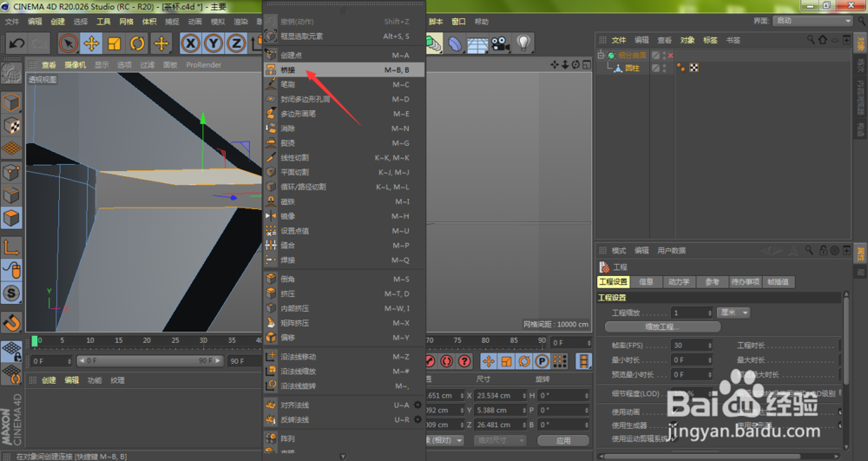
Task: Choose 挤压 from the context menu
Action: tap(345, 293)
